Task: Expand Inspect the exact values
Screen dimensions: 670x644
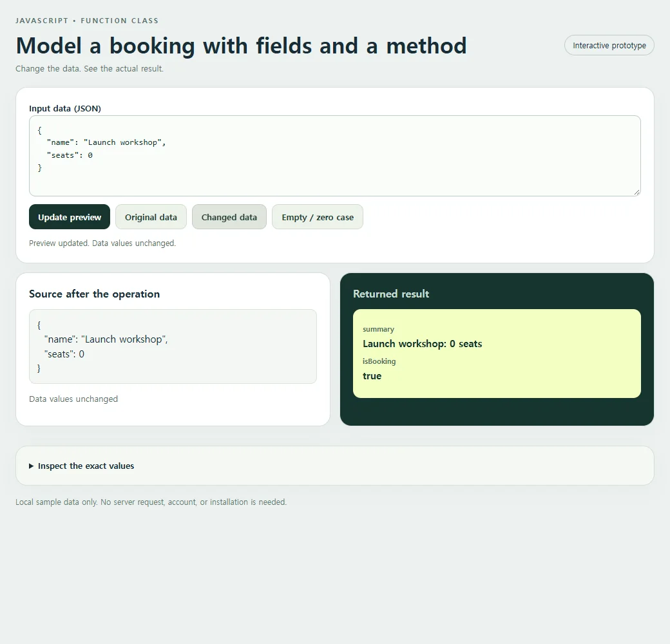Action: (81, 466)
